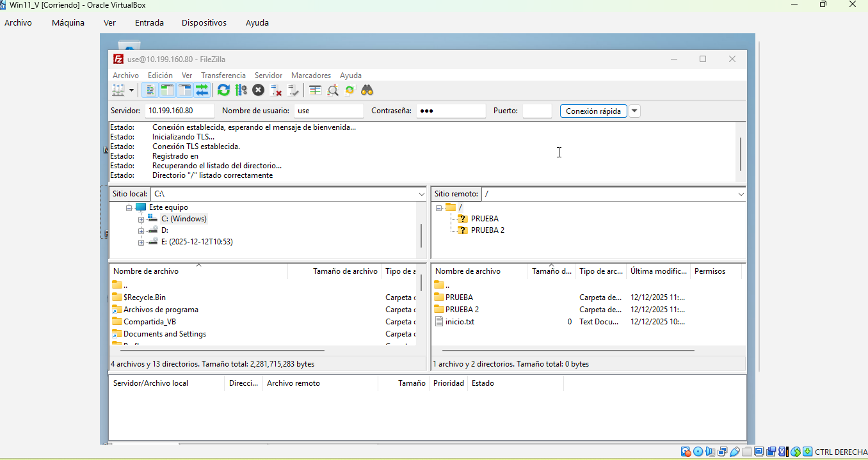The height and width of the screenshot is (460, 868).
Task: Open the quick connect history dropdown
Action: click(634, 111)
